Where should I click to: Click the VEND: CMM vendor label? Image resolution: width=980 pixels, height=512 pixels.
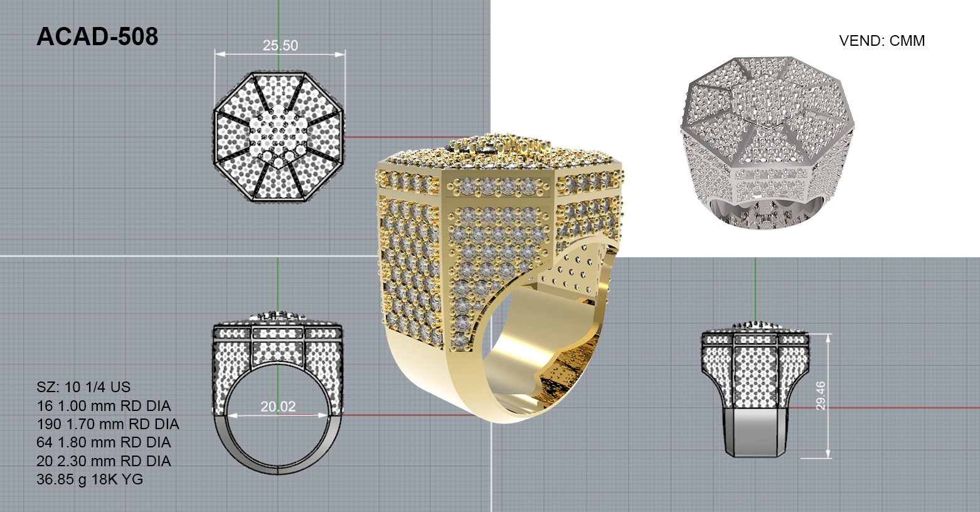click(x=881, y=41)
